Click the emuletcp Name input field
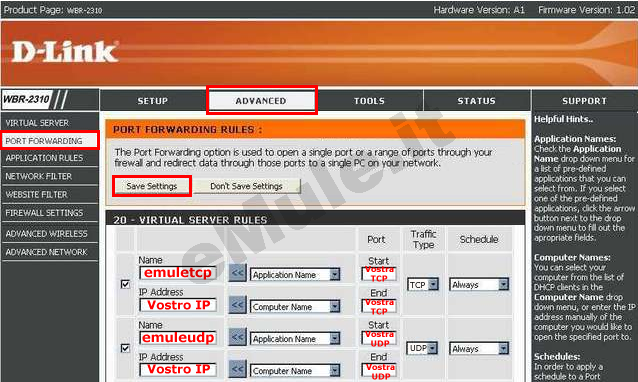638x382 pixels. 178,273
